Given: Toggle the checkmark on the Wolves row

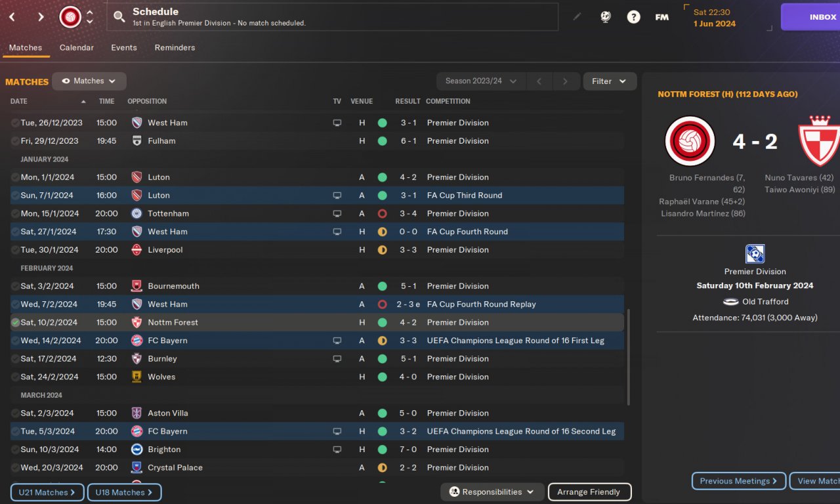Looking at the screenshot, I should pos(15,377).
